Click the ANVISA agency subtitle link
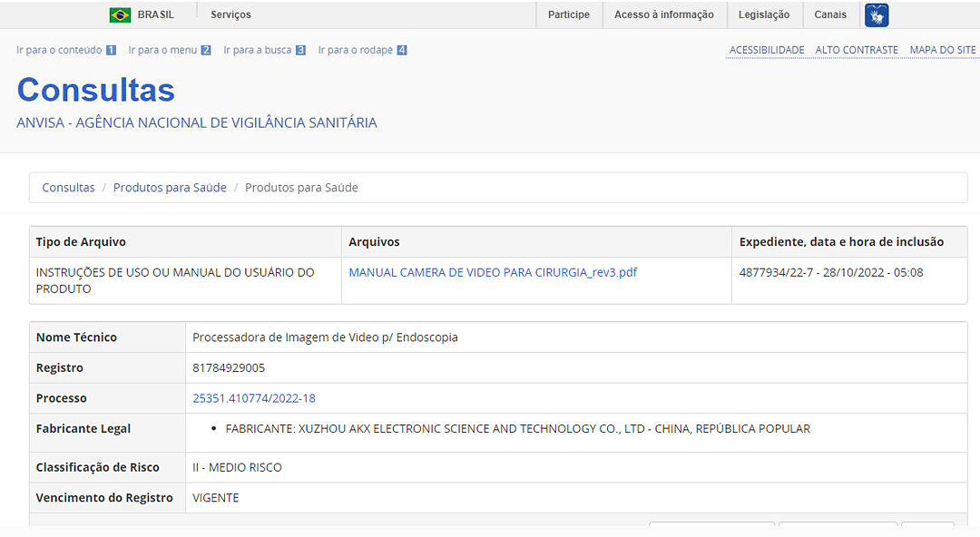This screenshot has height=537, width=980. click(197, 122)
